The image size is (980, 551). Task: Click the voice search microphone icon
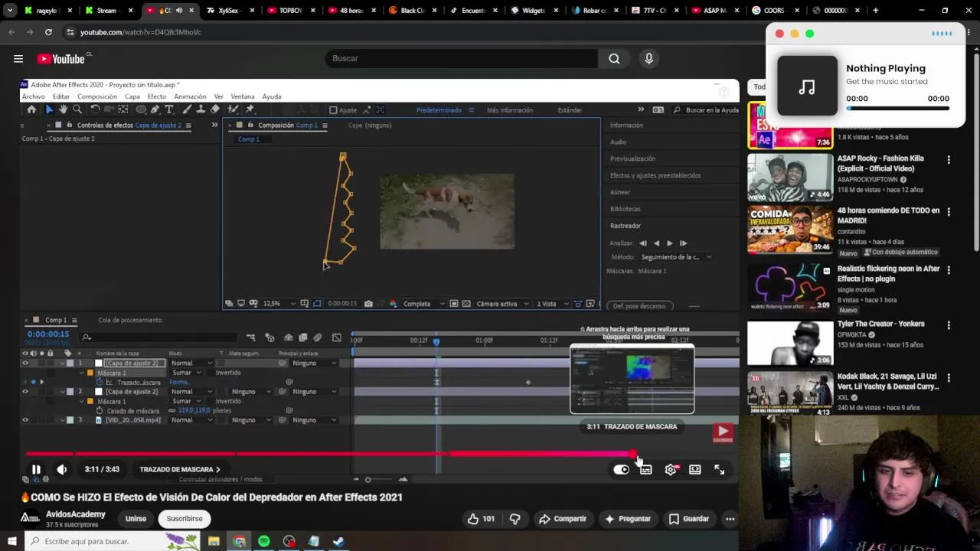(x=648, y=59)
